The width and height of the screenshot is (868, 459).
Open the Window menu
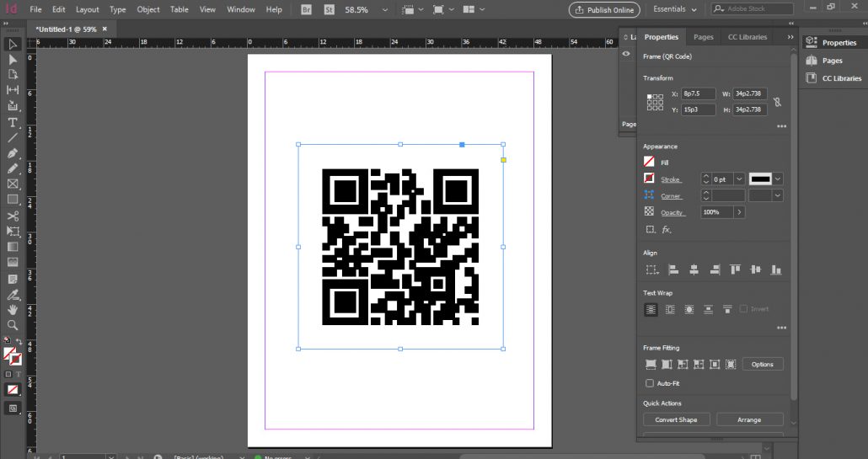(x=241, y=9)
